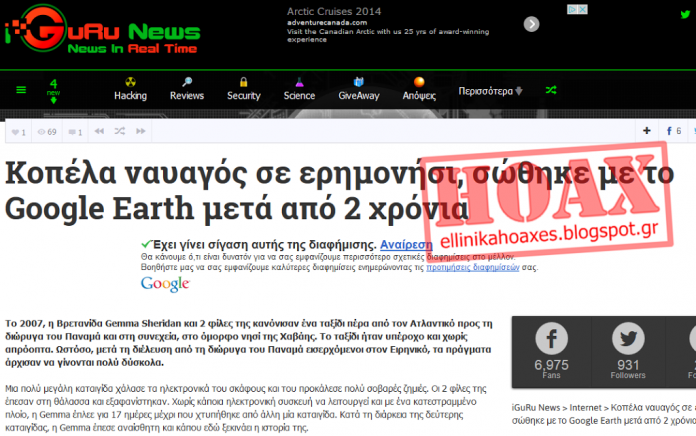The width and height of the screenshot is (696, 436).
Task: Click the adventurecanada.com ad link
Action: [327, 23]
